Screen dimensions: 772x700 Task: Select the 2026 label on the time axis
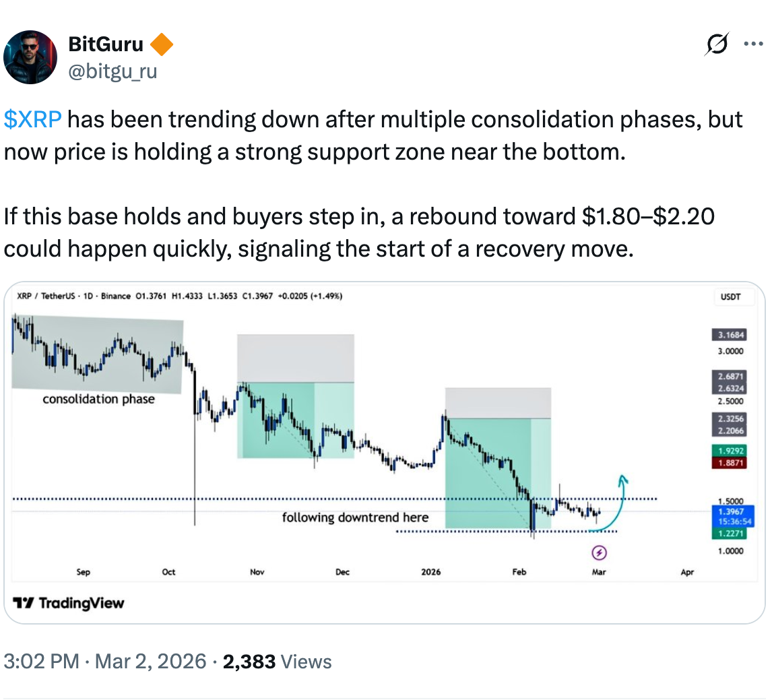[430, 571]
